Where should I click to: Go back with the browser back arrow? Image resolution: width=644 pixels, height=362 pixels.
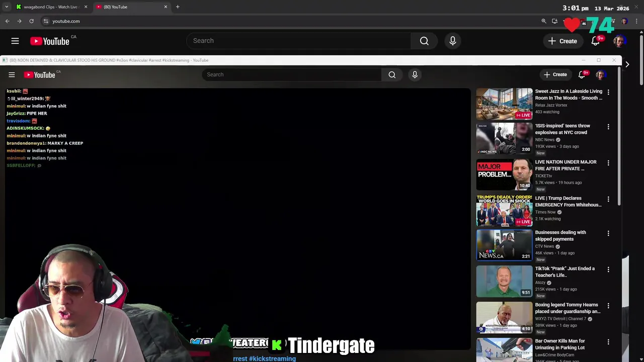tap(7, 21)
